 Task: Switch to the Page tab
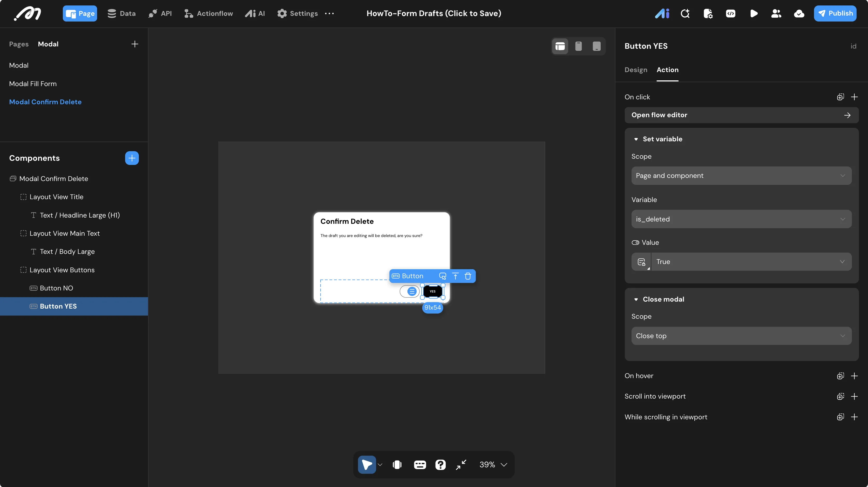click(80, 13)
